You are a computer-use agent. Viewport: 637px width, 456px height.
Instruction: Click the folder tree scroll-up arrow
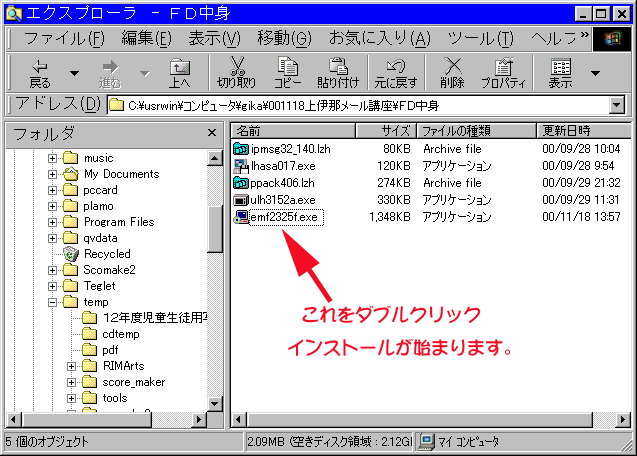pos(214,158)
